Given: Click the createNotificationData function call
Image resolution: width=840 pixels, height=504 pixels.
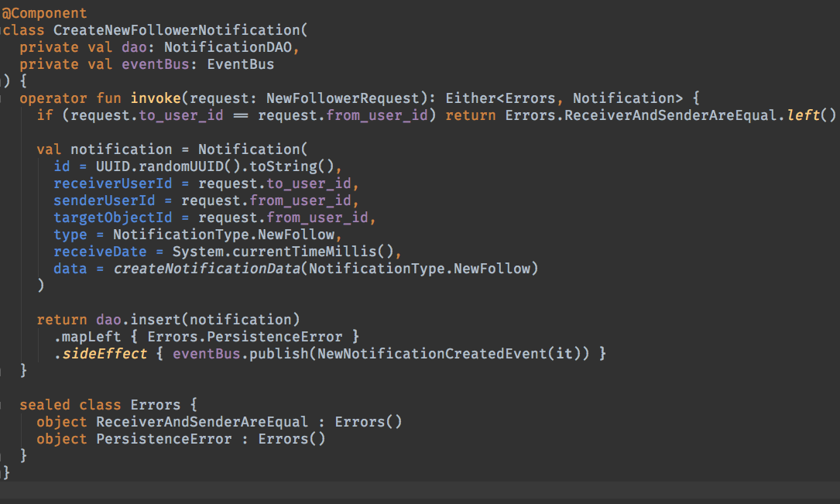Looking at the screenshot, I should 207,269.
